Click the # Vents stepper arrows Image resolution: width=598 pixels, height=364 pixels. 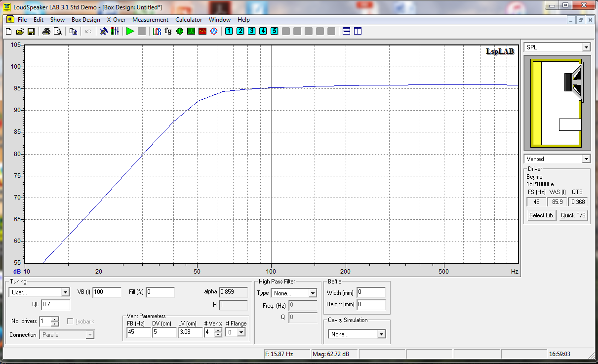(218, 332)
